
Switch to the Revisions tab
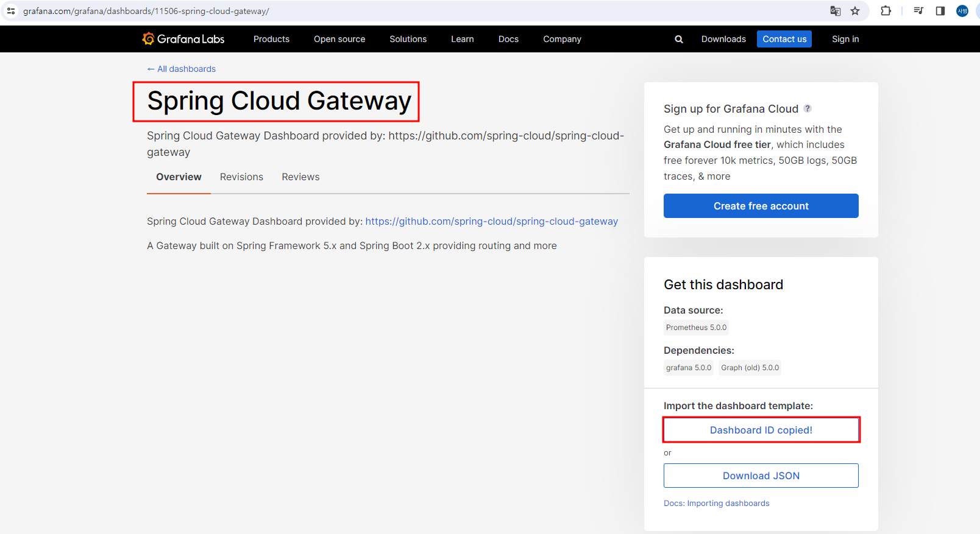(241, 177)
